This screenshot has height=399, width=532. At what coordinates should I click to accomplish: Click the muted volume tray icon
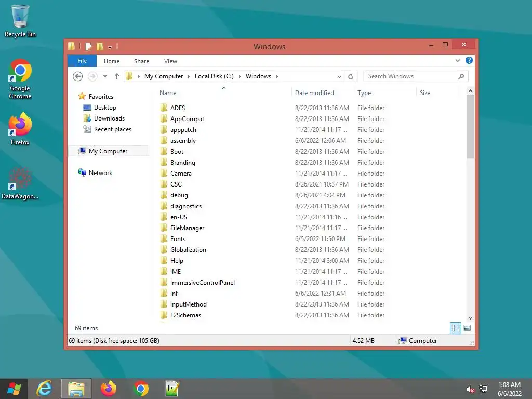click(470, 389)
